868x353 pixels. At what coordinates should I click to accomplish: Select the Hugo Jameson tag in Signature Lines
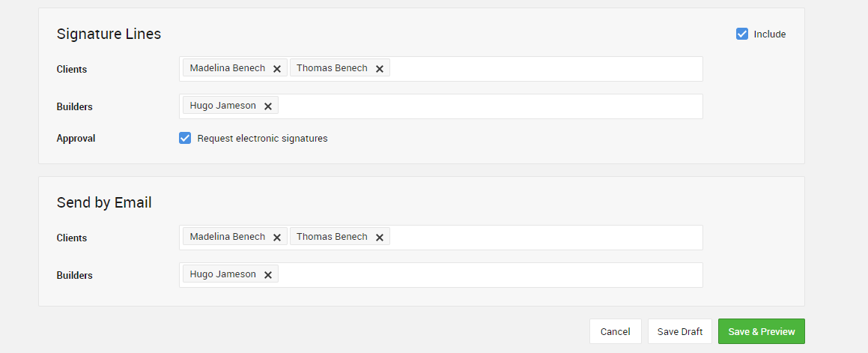(222, 106)
